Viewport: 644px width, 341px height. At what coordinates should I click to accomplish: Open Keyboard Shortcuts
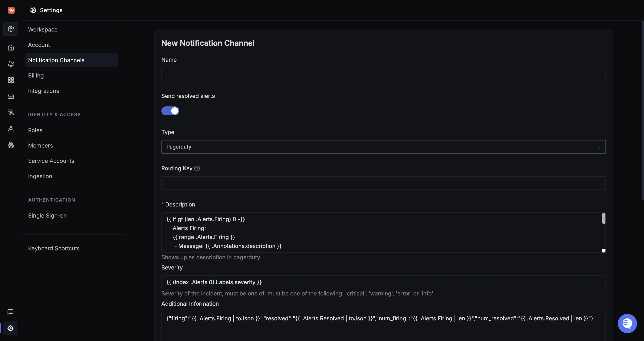pos(54,248)
